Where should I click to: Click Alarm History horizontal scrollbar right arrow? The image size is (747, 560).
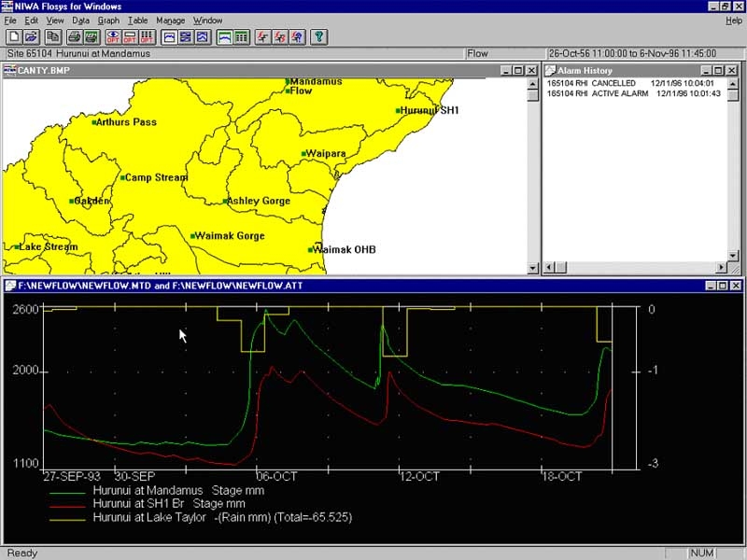(x=721, y=269)
